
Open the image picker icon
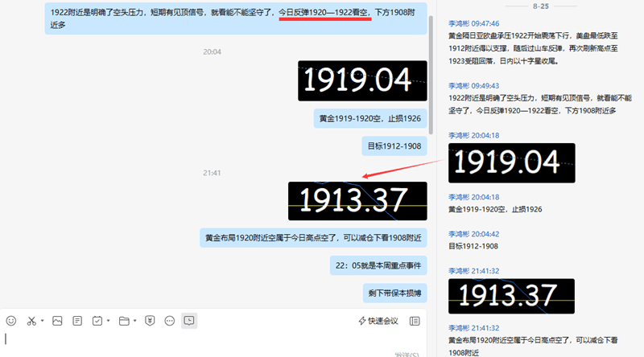[57, 320]
